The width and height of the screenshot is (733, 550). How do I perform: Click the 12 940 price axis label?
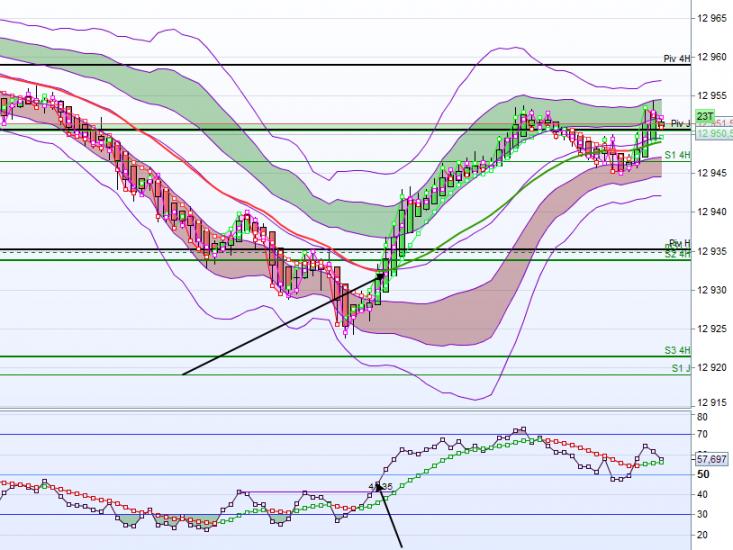(711, 212)
